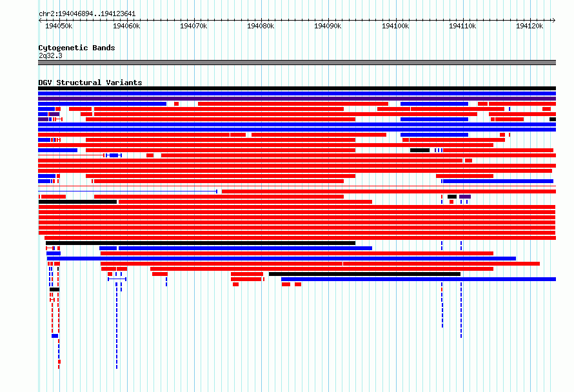Click the chr2:194046894..194123641 coordinate label
The width and height of the screenshot is (574, 392).
[x=87, y=14]
